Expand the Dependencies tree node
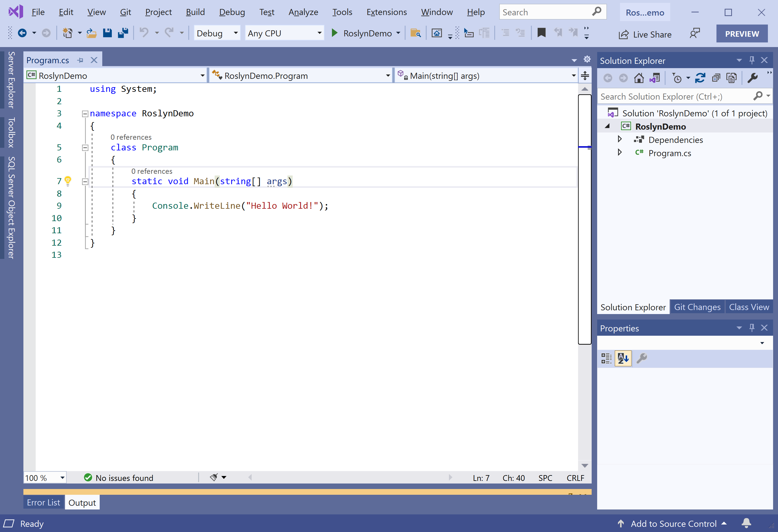The height and width of the screenshot is (532, 778). point(620,139)
